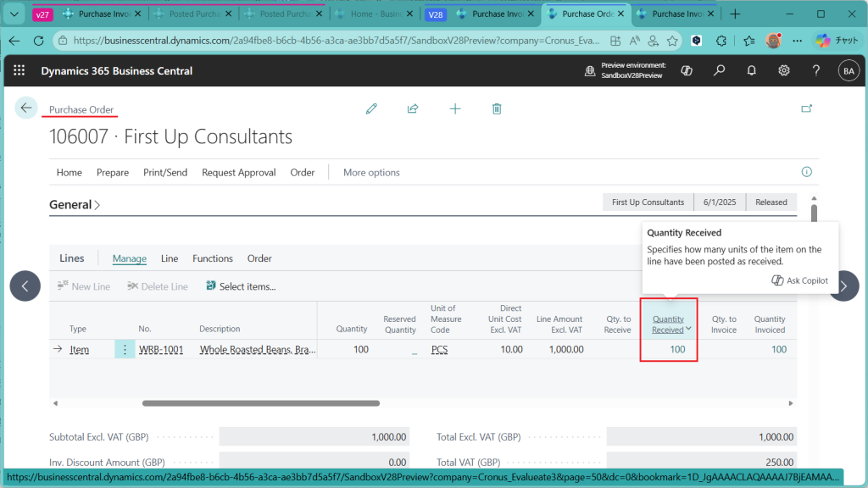
Task: Open the Business Central app launcher grid
Action: tap(19, 71)
